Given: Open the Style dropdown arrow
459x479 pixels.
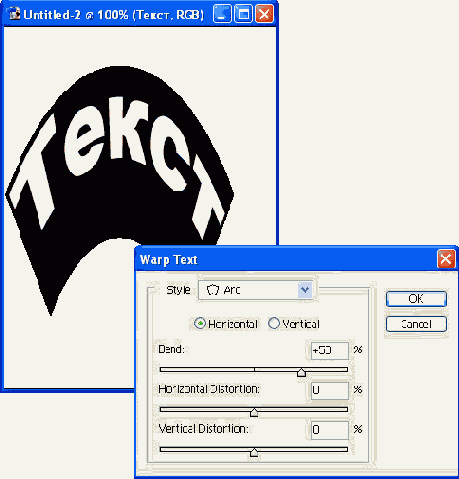Looking at the screenshot, I should pos(305,290).
